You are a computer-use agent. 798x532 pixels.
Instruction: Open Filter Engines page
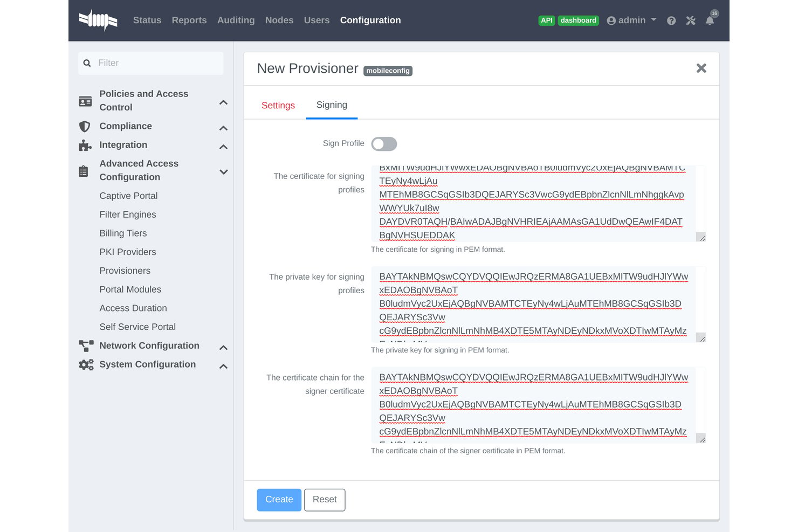(128, 215)
